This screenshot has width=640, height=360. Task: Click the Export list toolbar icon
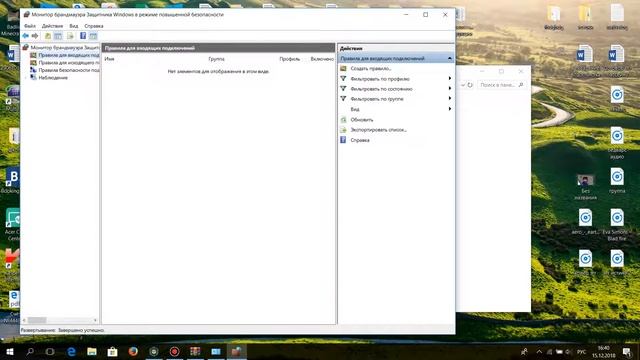pyautogui.click(x=70, y=36)
